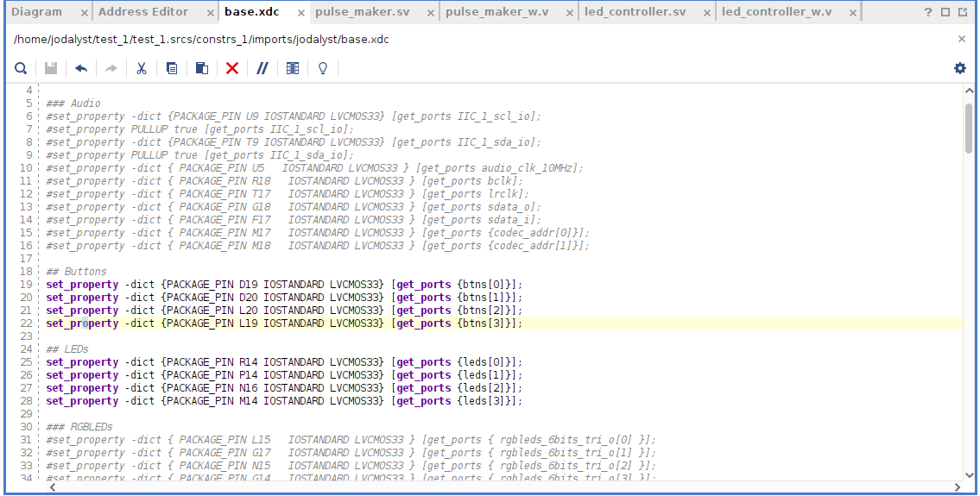Screen dimensions: 980x496
Task: Switch to the Diagram tab
Action: pos(36,12)
